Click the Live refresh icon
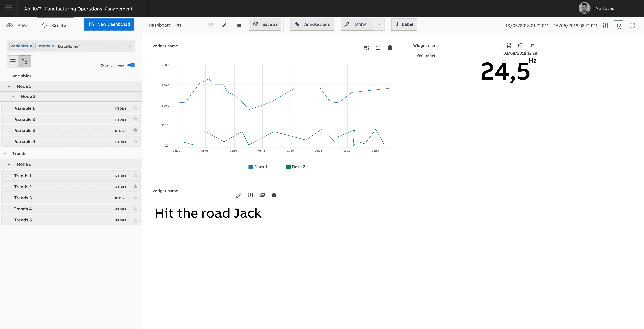Screen dimensions: 644x329 coord(619,25)
